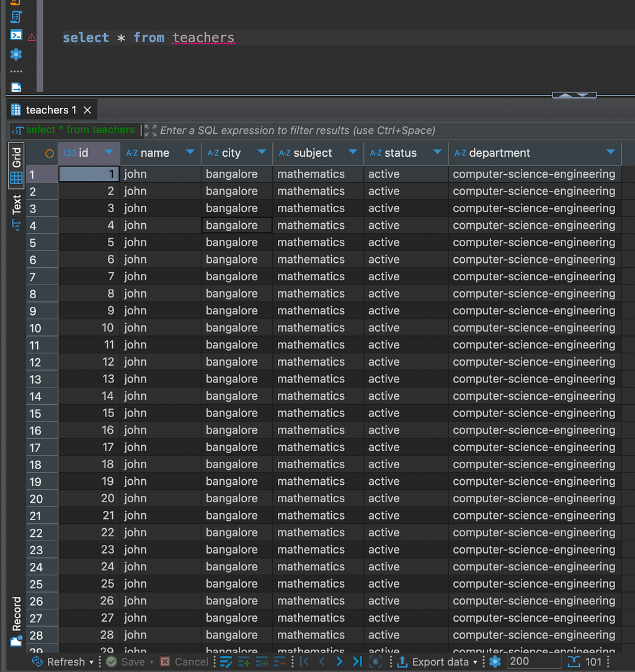Click the SQL text icon before filter query
635x672 pixels.
click(17, 130)
